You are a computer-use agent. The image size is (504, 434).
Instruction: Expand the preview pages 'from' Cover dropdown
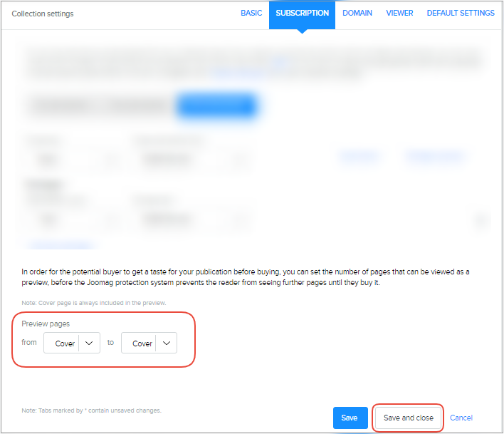(71, 343)
